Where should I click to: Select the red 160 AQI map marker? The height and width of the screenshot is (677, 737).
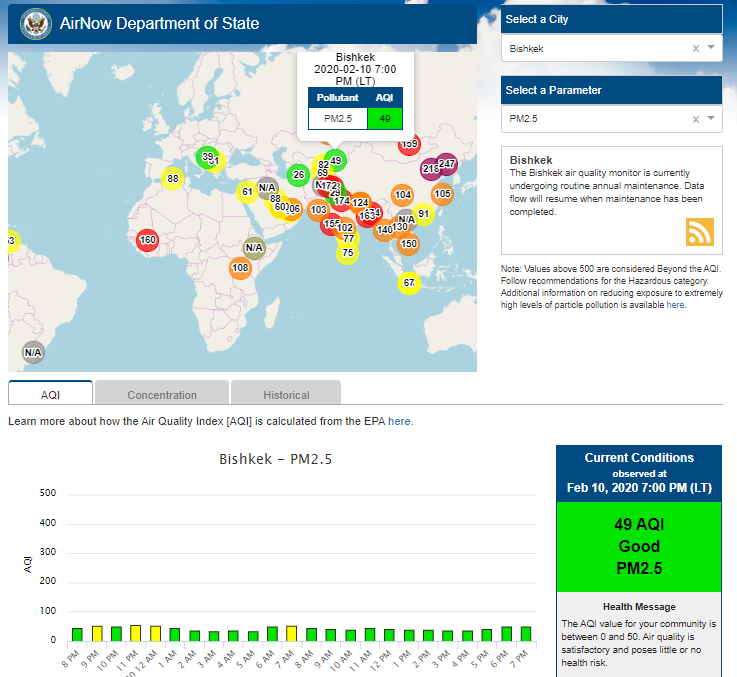tap(148, 239)
